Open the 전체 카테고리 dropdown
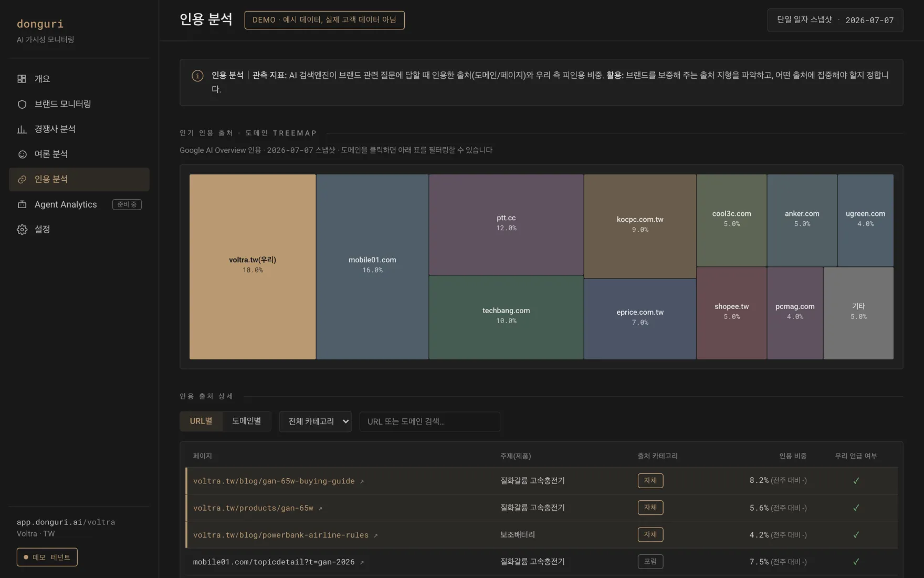The image size is (924, 578). pyautogui.click(x=316, y=421)
